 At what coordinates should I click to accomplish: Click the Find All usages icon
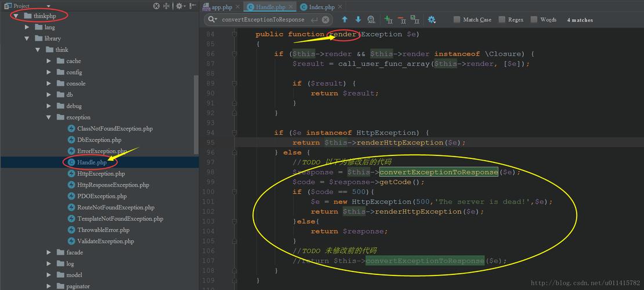tap(371, 19)
